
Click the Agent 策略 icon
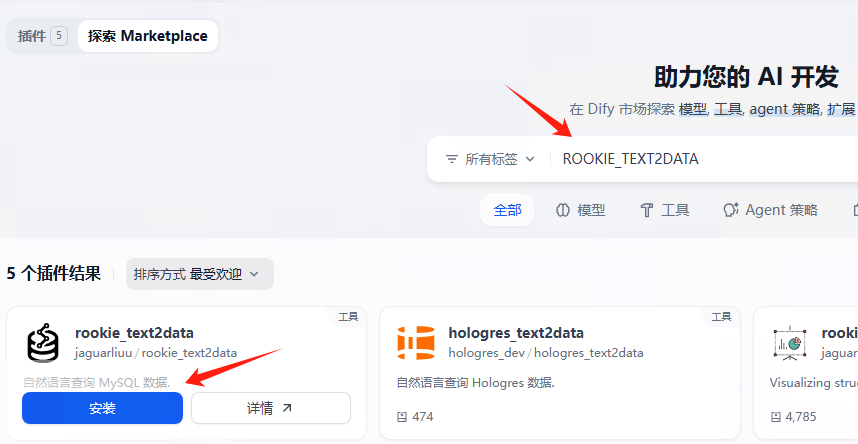(731, 210)
